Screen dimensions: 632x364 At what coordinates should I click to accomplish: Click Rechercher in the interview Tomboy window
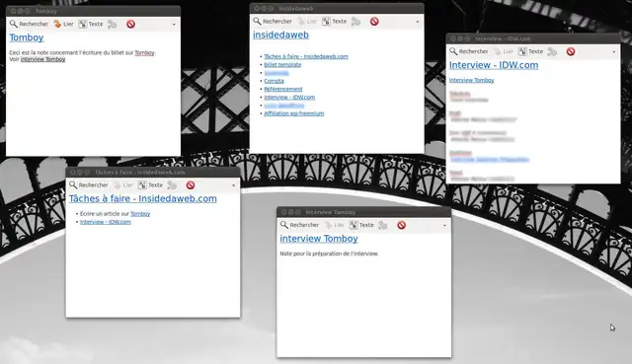point(300,225)
